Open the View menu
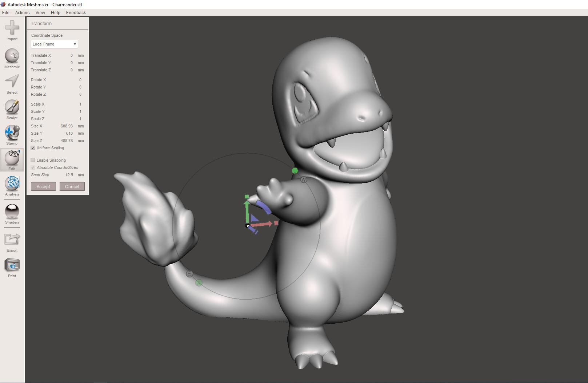Screen dimensions: 588x383 pos(40,12)
